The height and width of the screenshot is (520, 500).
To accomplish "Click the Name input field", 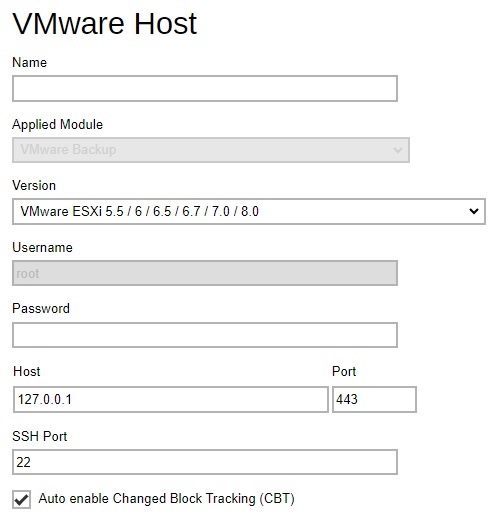I will (205, 88).
